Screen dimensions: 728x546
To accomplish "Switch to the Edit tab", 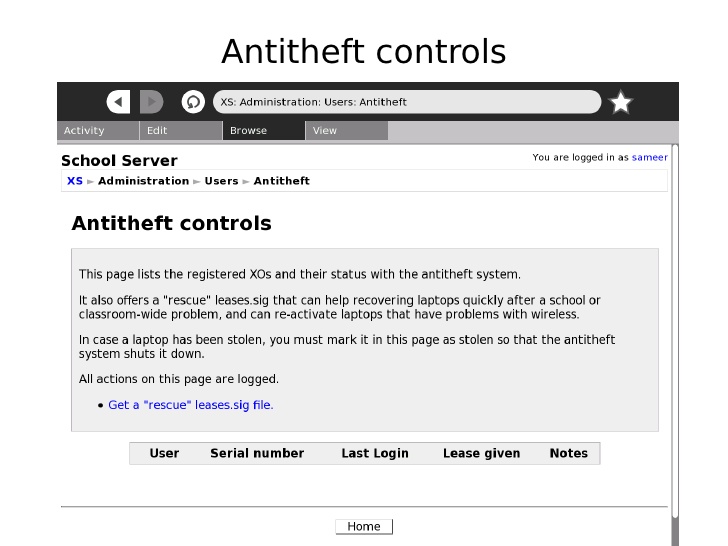I will tap(180, 131).
